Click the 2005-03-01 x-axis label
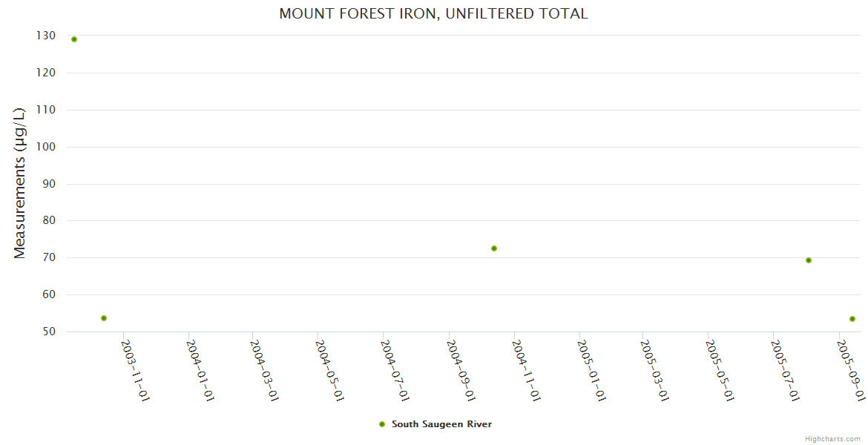Image resolution: width=868 pixels, height=445 pixels. tap(655, 371)
